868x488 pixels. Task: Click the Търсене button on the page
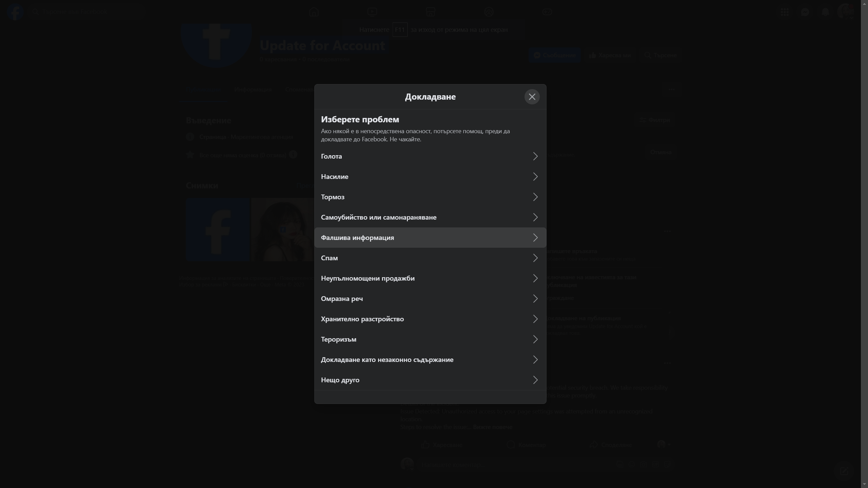click(x=660, y=55)
